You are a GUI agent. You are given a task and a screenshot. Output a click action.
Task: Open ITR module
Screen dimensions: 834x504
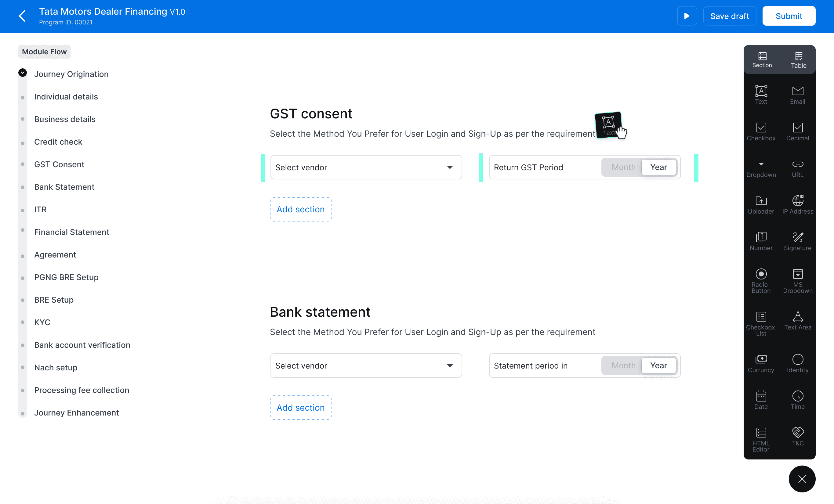[x=40, y=209]
